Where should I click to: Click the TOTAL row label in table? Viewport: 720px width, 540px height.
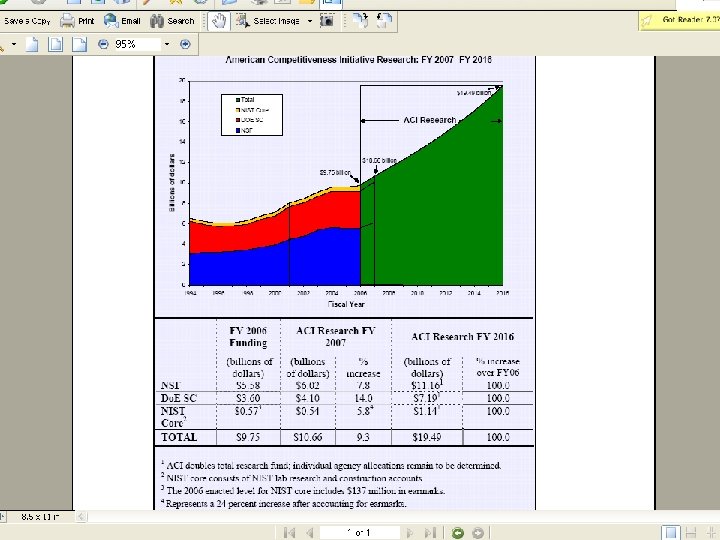click(179, 437)
